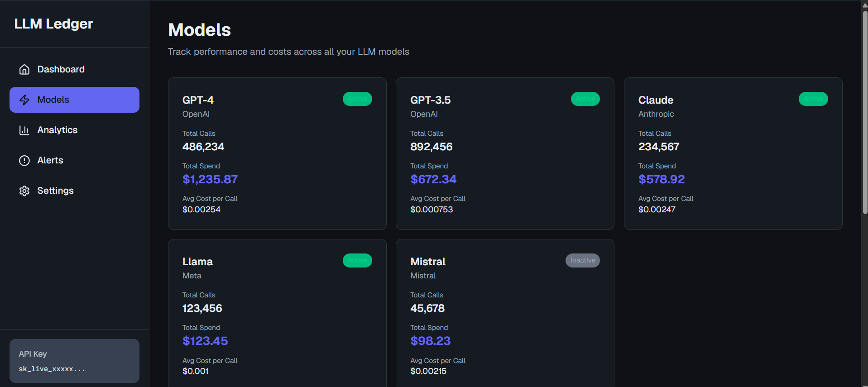Click Mistral total calls 45,678
The width and height of the screenshot is (868, 387).
tap(427, 308)
